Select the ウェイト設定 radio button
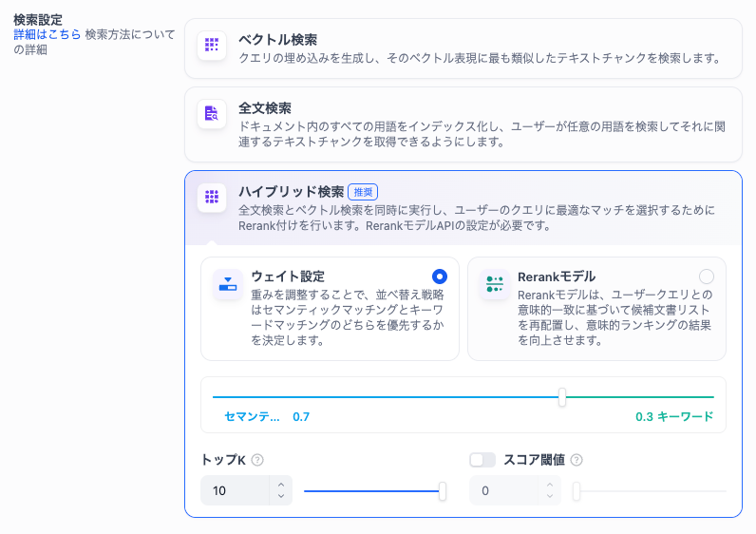Image resolution: width=756 pixels, height=534 pixels. click(439, 277)
